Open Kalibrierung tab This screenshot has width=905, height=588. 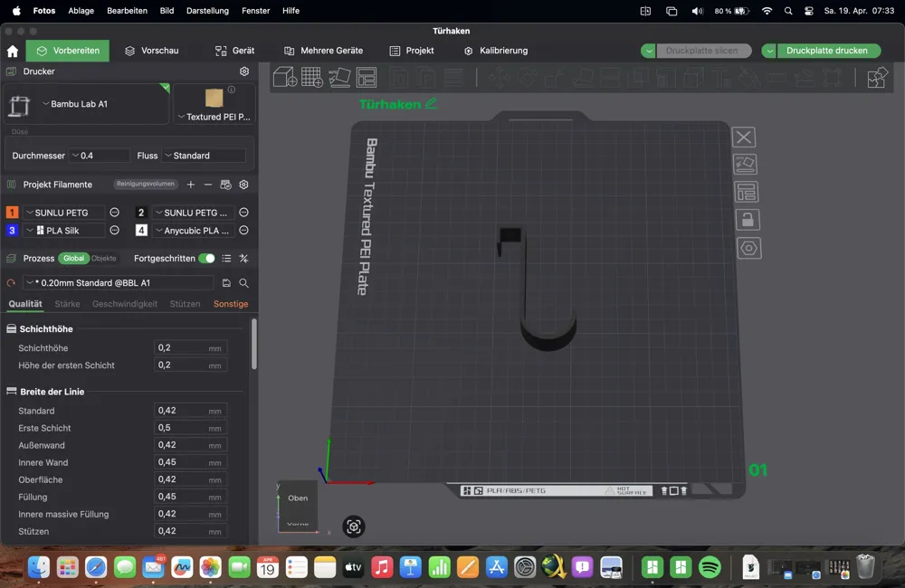[x=496, y=51]
